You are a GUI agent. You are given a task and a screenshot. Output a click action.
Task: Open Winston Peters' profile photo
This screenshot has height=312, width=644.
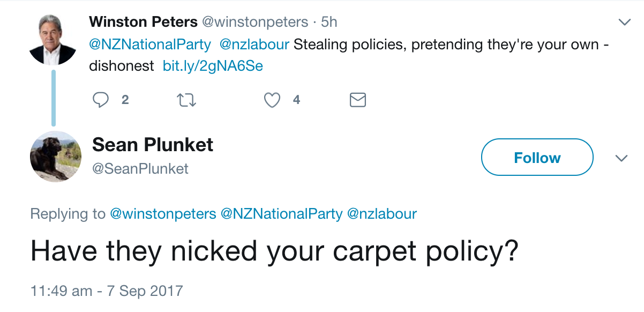point(53,39)
